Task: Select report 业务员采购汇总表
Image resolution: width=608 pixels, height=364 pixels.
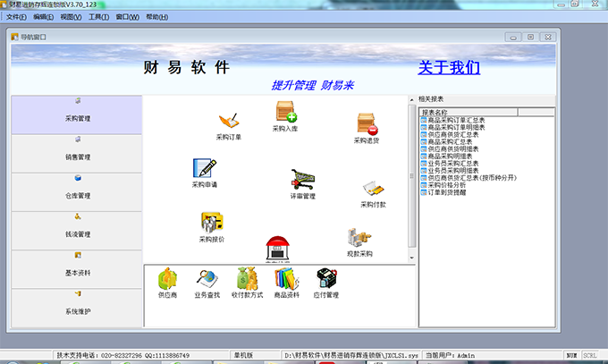Action: [450, 164]
